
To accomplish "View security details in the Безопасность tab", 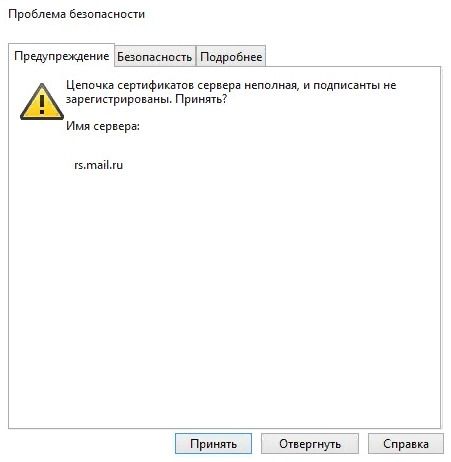I will (x=155, y=56).
